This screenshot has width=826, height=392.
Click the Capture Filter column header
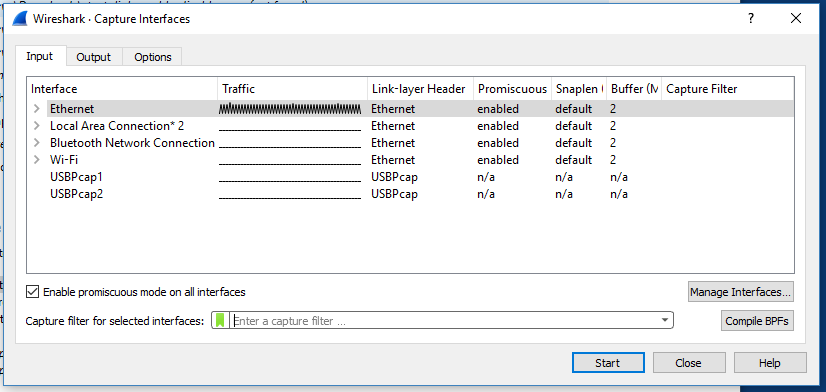727,89
